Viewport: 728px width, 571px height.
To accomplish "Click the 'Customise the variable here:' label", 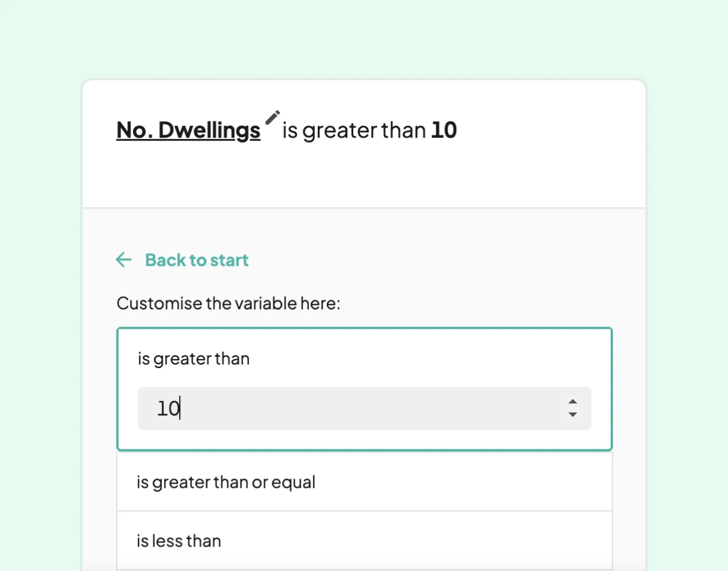I will [228, 303].
